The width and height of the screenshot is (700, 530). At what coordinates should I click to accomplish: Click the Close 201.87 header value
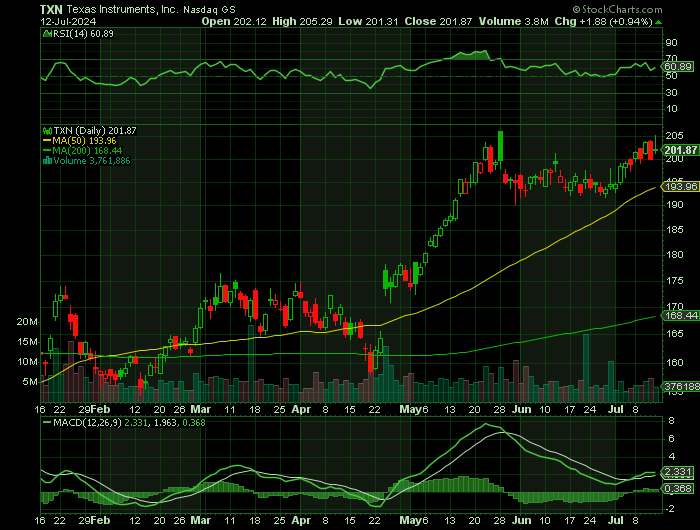tap(438, 21)
